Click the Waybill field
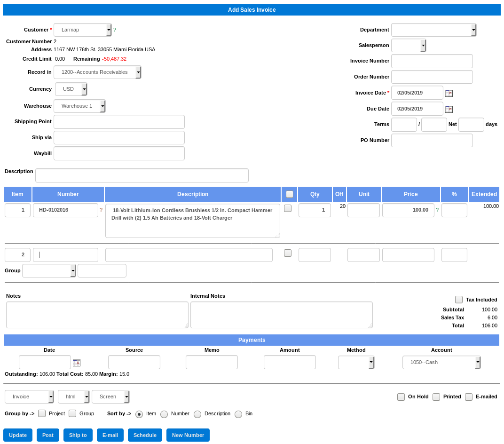This screenshot has width=504, height=444. click(119, 153)
